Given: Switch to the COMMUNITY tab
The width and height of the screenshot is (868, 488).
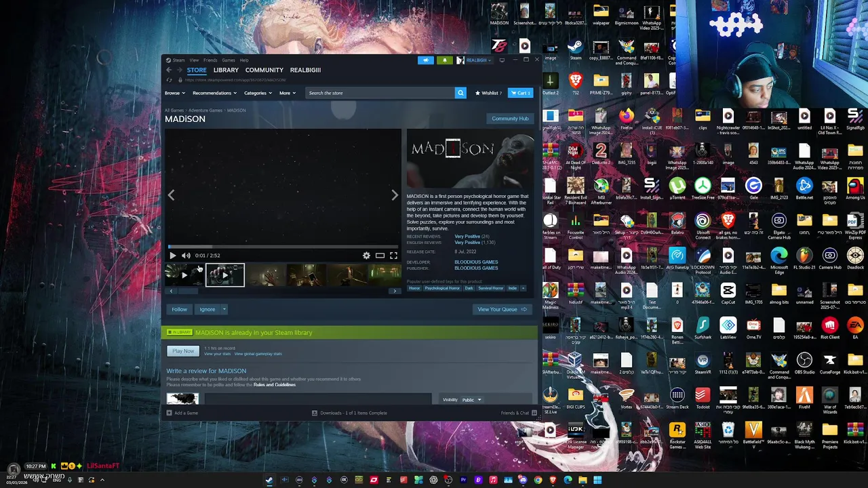Looking at the screenshot, I should [264, 70].
